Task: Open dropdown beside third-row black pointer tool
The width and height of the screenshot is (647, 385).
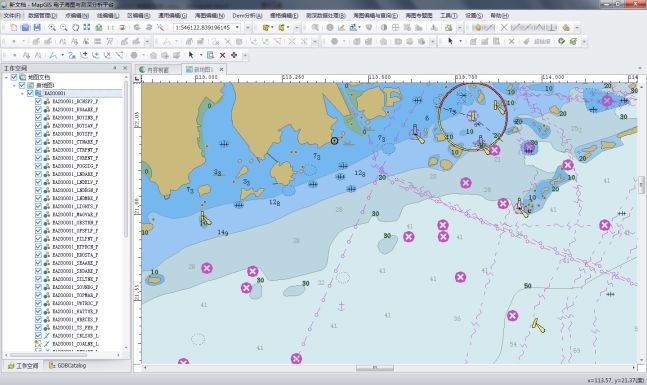Action: [x=201, y=55]
